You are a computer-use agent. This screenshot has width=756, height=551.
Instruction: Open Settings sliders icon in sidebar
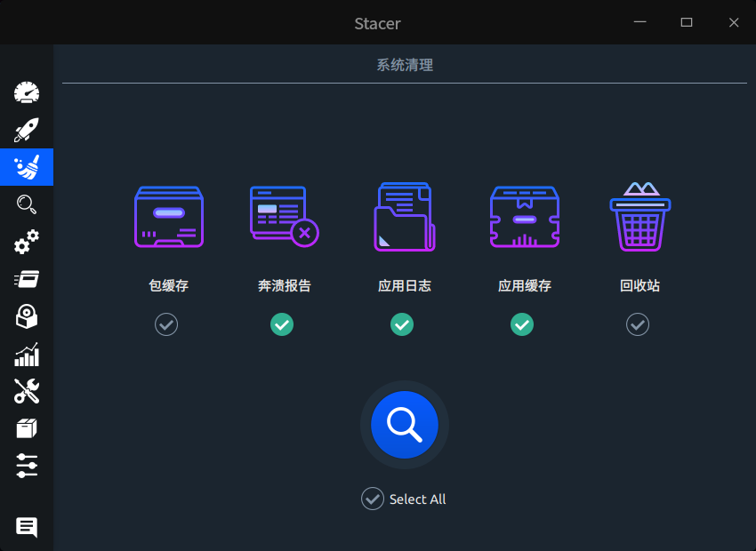tap(27, 466)
